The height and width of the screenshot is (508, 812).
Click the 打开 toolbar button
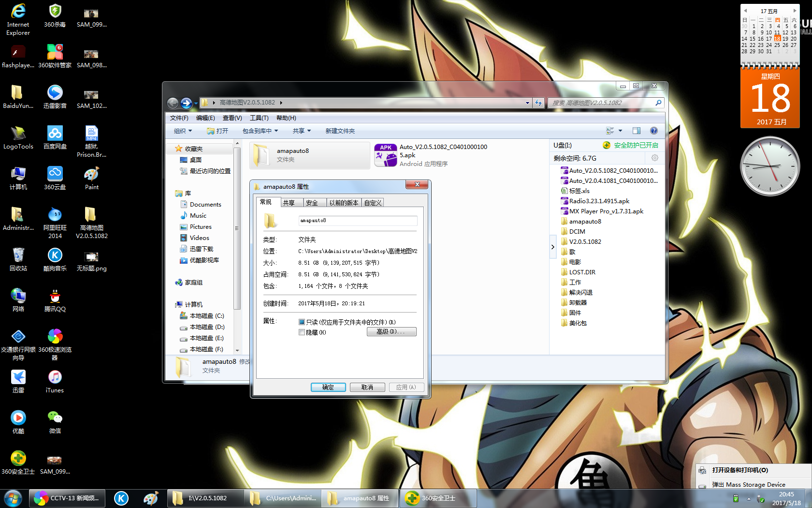pos(217,131)
